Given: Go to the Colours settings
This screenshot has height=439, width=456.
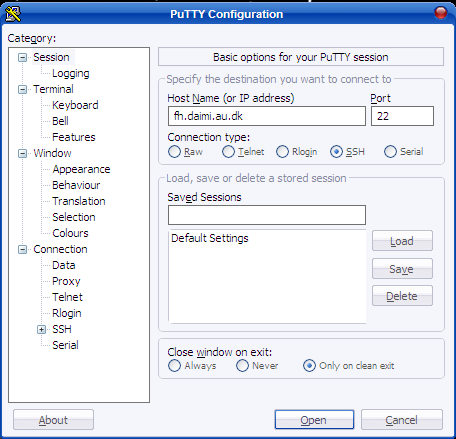Looking at the screenshot, I should tap(70, 233).
